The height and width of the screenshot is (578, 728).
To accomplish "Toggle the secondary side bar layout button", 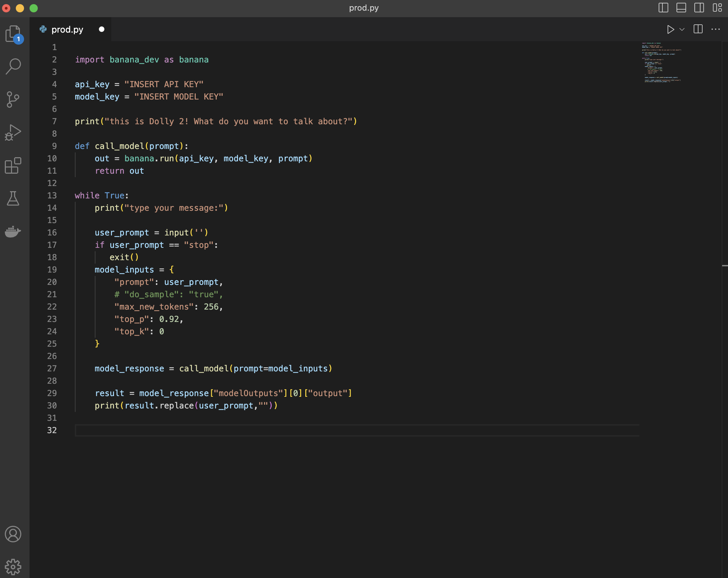I will (699, 8).
